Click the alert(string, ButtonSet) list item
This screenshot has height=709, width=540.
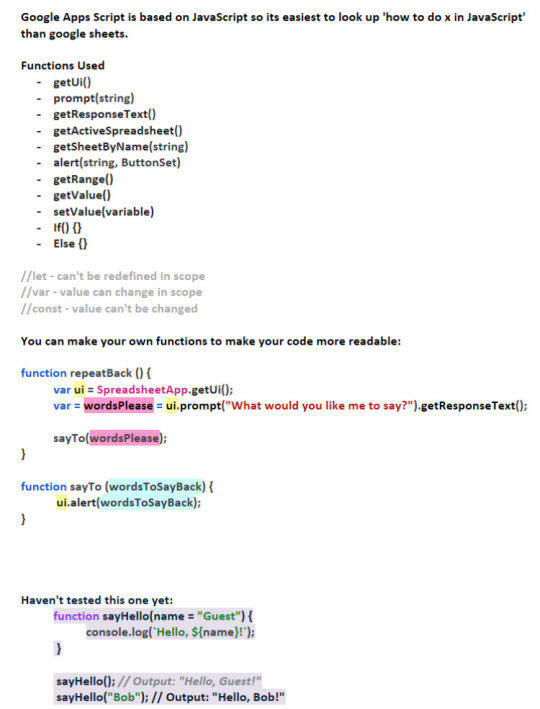click(117, 163)
